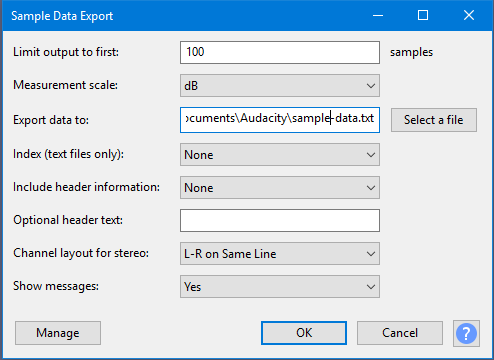Screen dimensions: 494x360
Task: Open the Measurement scale dropdown
Action: pyautogui.click(x=280, y=86)
